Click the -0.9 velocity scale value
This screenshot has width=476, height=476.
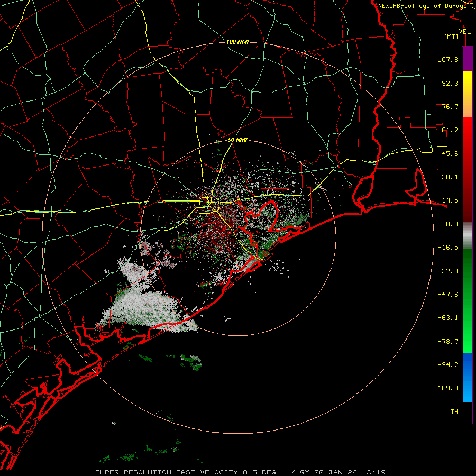tap(450, 224)
